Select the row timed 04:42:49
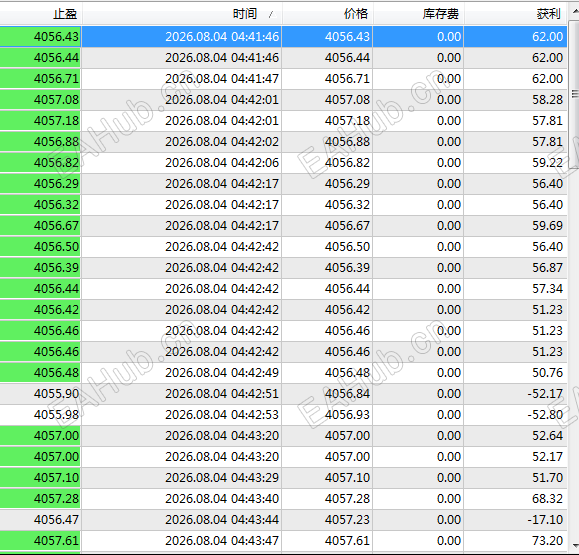The height and width of the screenshot is (555, 579). (x=284, y=373)
